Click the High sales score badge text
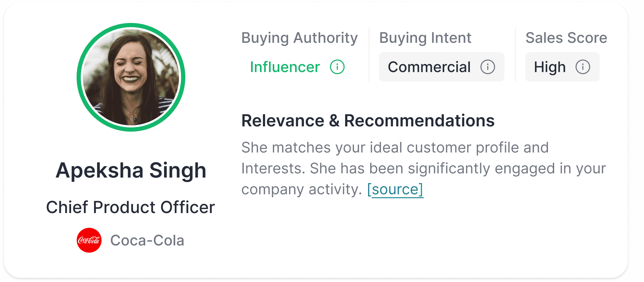 point(550,67)
